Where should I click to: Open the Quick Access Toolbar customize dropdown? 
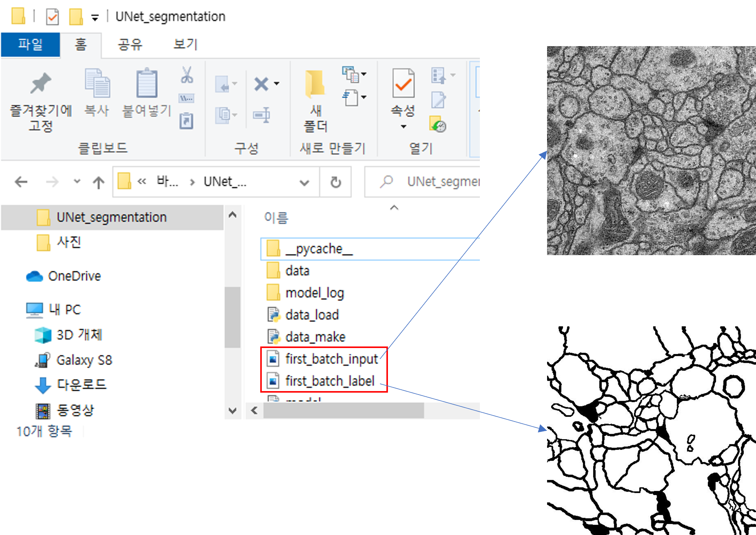(x=95, y=18)
